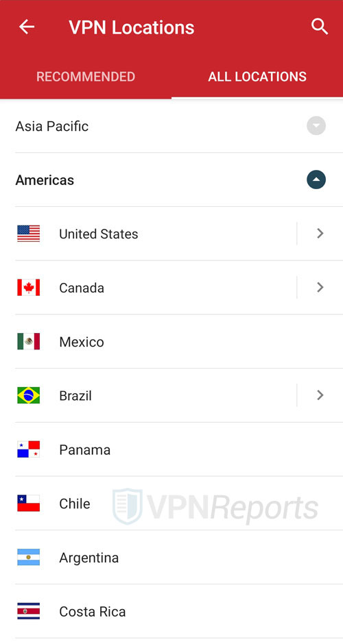The height and width of the screenshot is (644, 343).
Task: Collapse the Americas region
Action: 316,179
